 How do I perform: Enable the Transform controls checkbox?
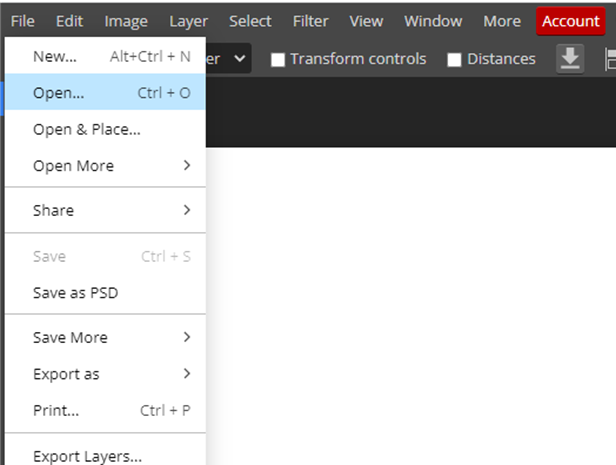coord(278,60)
